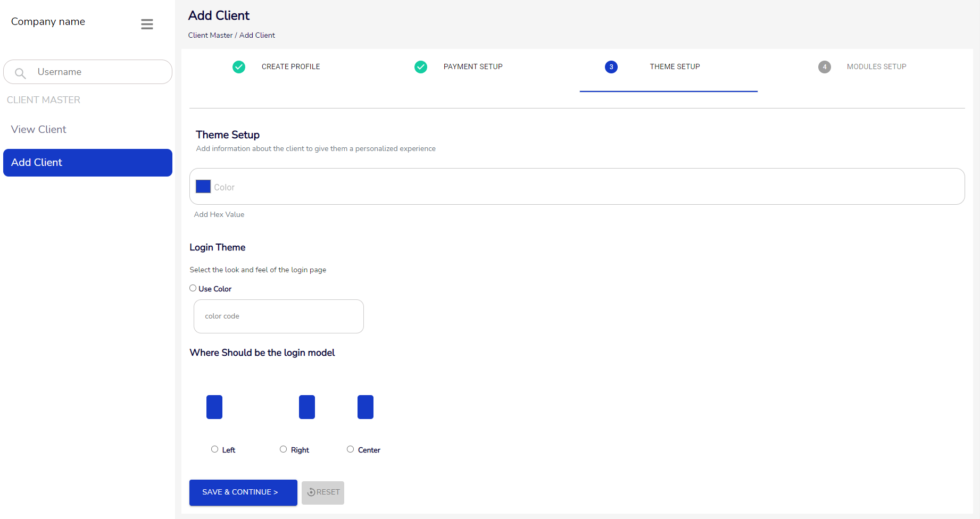Click Create Profile completed check icon
Screen dimensions: 980x519
pyautogui.click(x=239, y=67)
